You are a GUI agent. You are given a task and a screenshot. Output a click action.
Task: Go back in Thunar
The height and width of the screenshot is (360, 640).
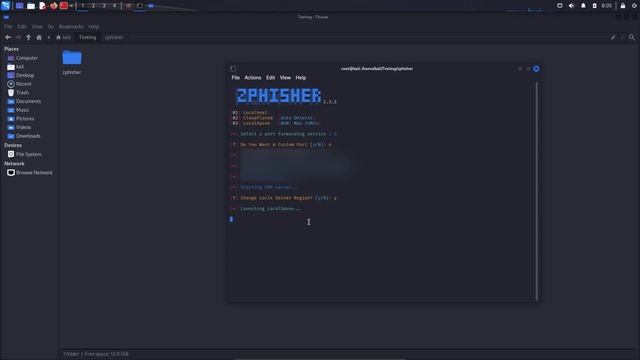(x=8, y=37)
